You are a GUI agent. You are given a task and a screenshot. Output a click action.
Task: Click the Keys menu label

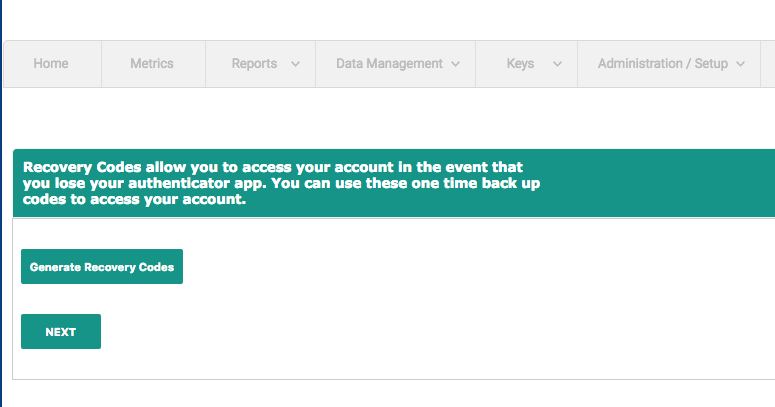(520, 64)
